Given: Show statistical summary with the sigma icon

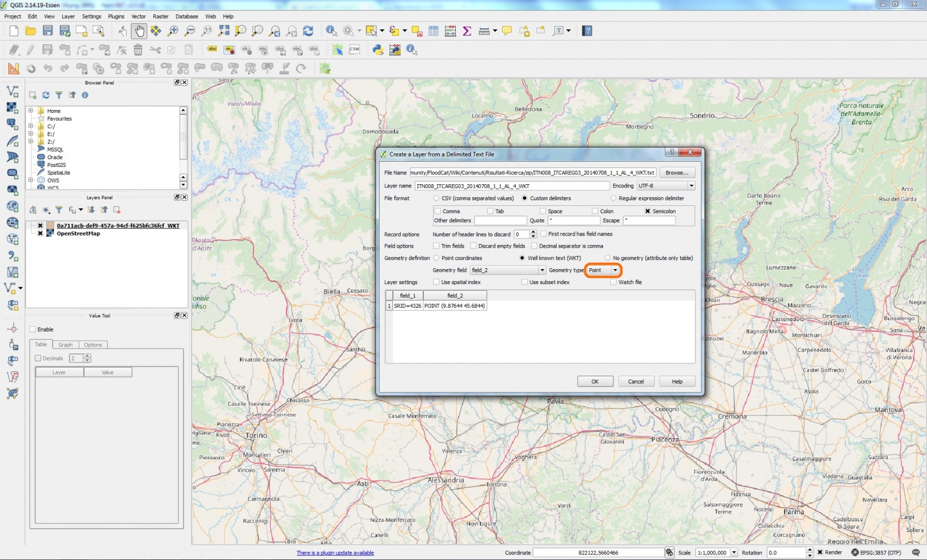Looking at the screenshot, I should [467, 31].
